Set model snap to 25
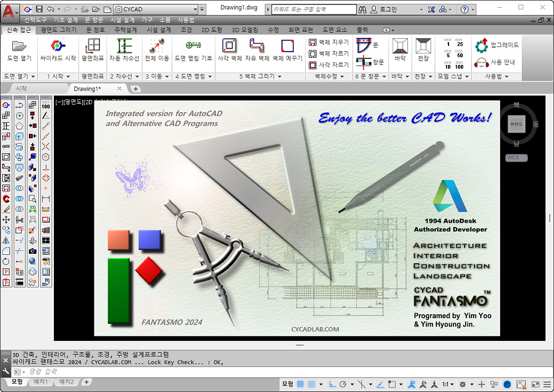 tap(459, 43)
